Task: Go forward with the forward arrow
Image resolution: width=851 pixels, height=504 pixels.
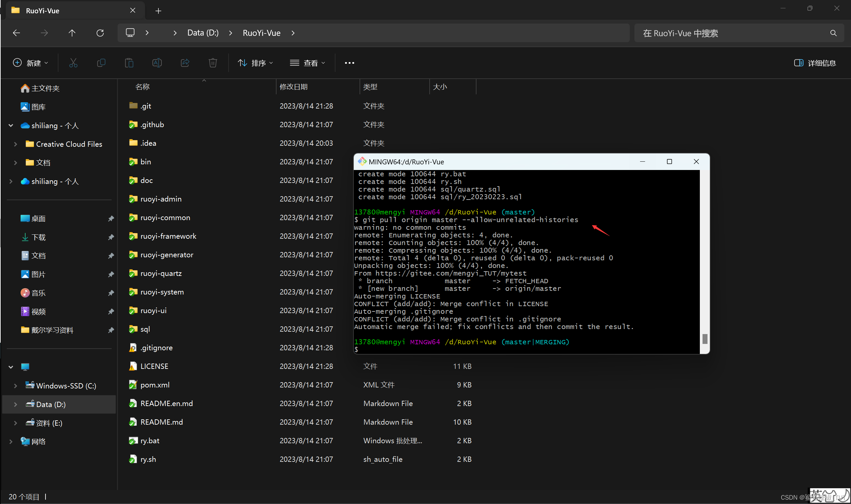Action: coord(44,33)
